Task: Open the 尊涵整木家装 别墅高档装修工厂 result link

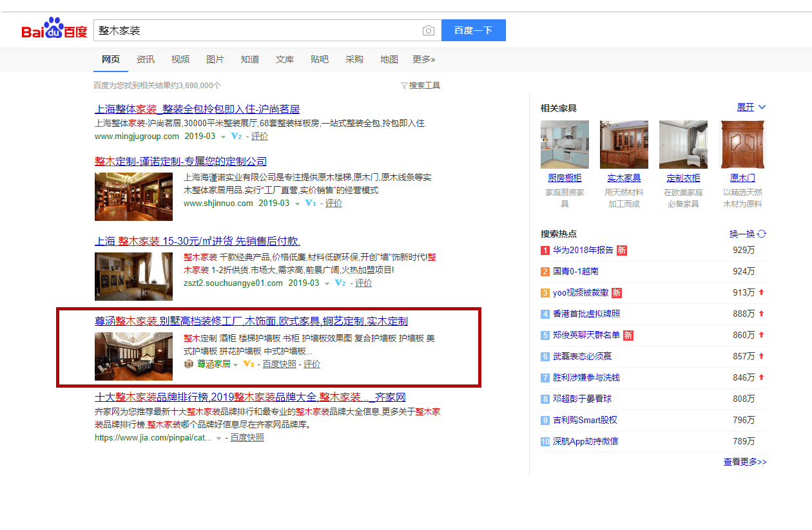Action: point(251,321)
